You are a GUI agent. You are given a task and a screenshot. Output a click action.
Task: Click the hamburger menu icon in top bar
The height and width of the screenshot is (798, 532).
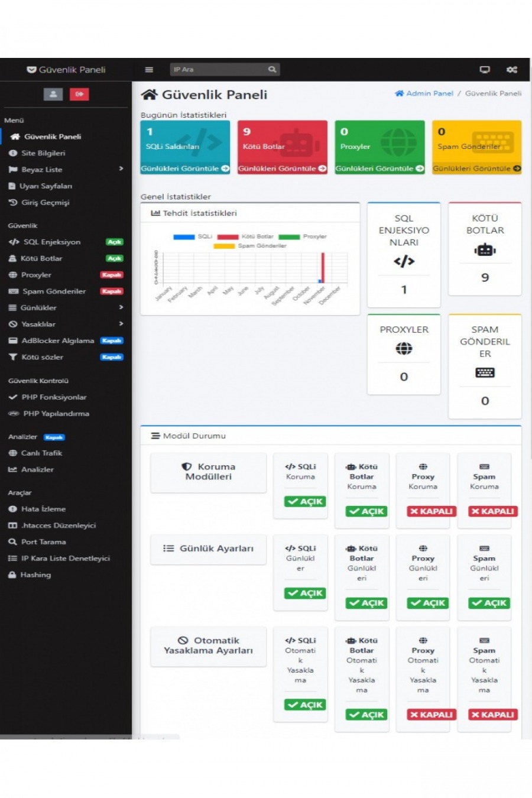[x=149, y=70]
